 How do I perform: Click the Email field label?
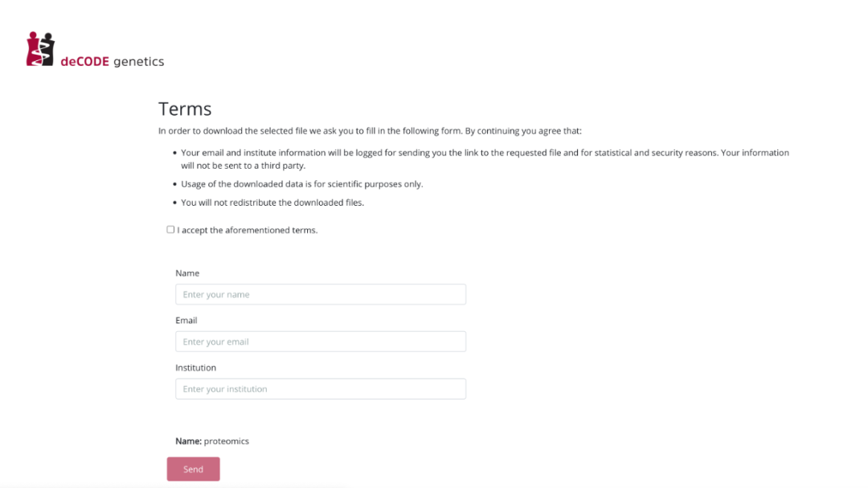[x=186, y=320]
